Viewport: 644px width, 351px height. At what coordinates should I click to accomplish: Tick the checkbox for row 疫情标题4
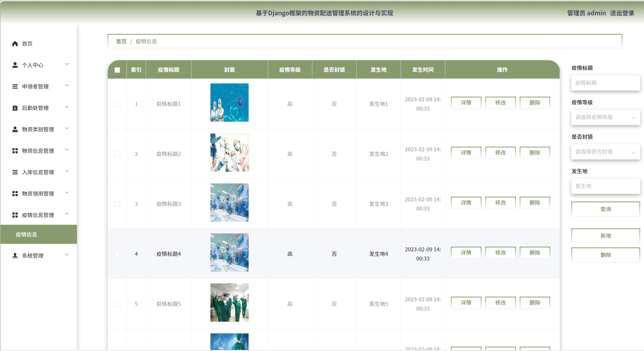[117, 254]
